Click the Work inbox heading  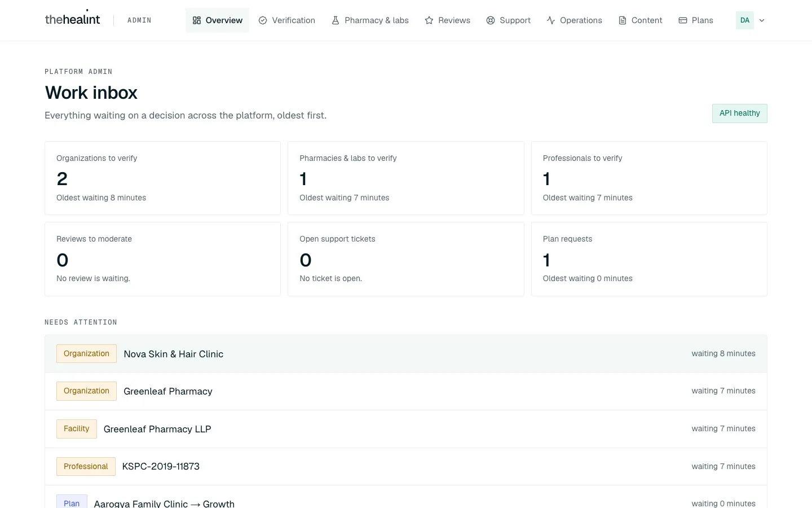pos(91,93)
